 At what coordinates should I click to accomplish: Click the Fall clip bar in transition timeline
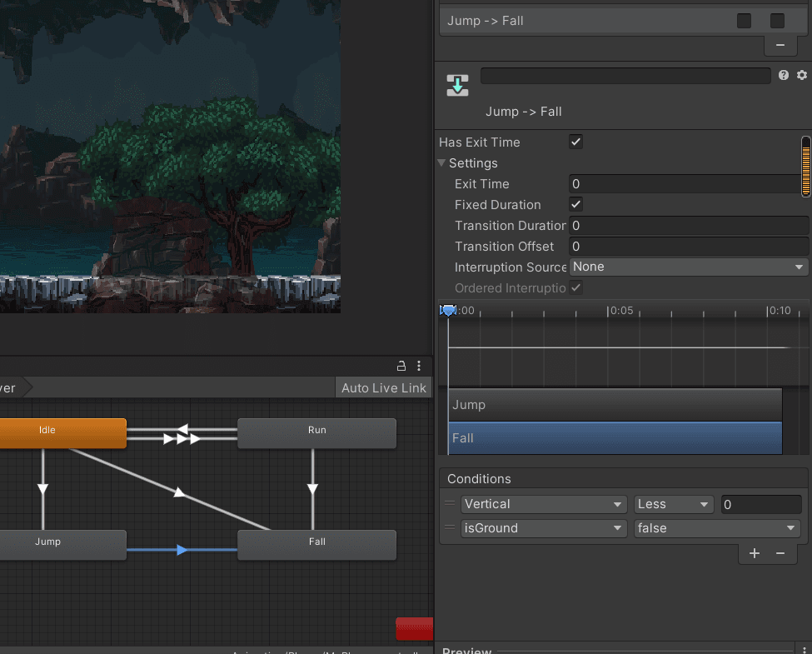[615, 438]
